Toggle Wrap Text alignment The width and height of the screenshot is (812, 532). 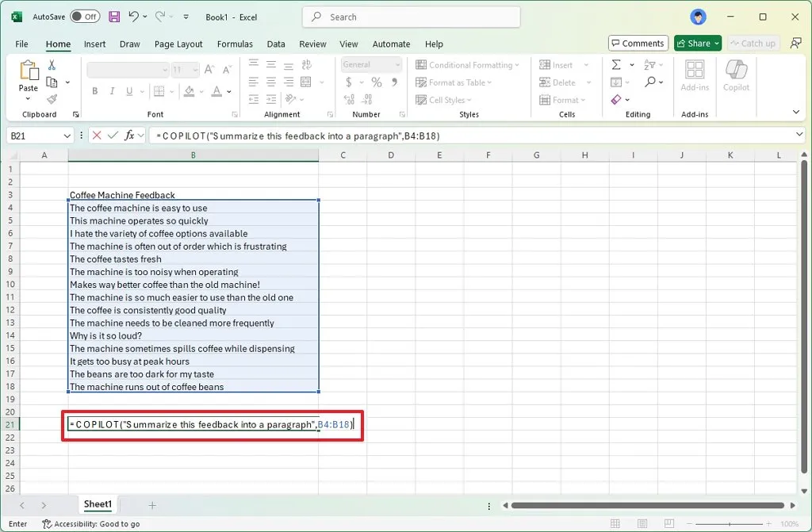[308, 65]
